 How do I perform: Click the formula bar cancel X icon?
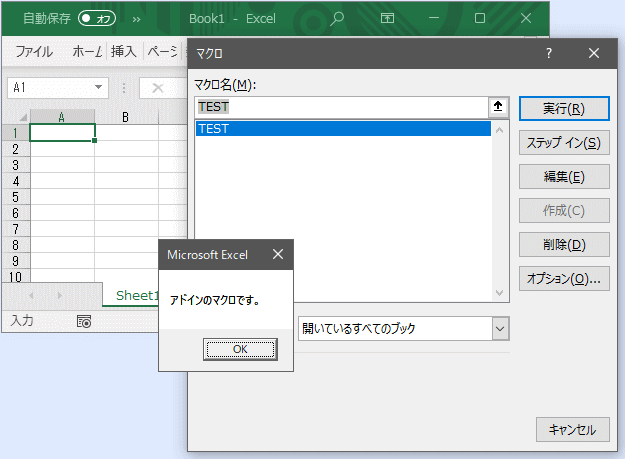[x=158, y=88]
